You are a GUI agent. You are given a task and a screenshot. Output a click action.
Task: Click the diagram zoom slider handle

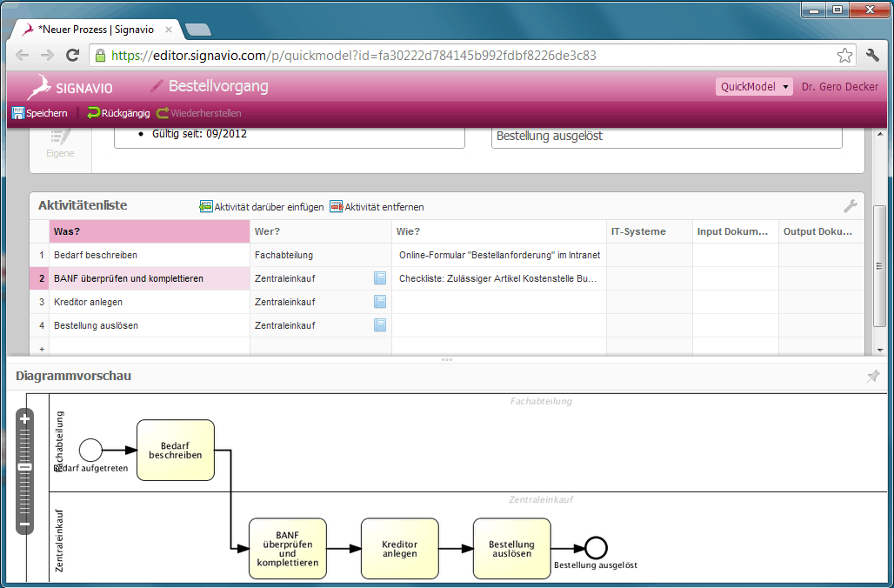25,467
